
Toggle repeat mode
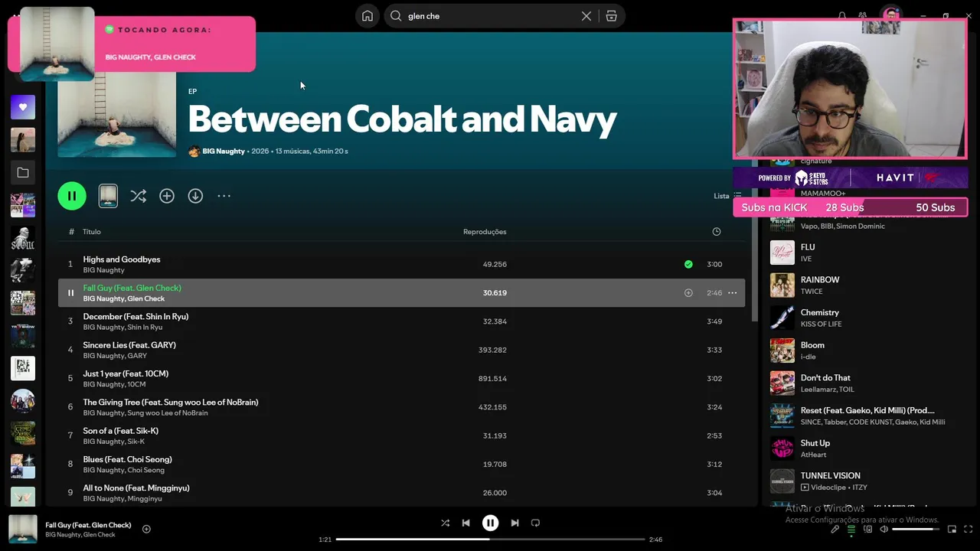click(535, 523)
